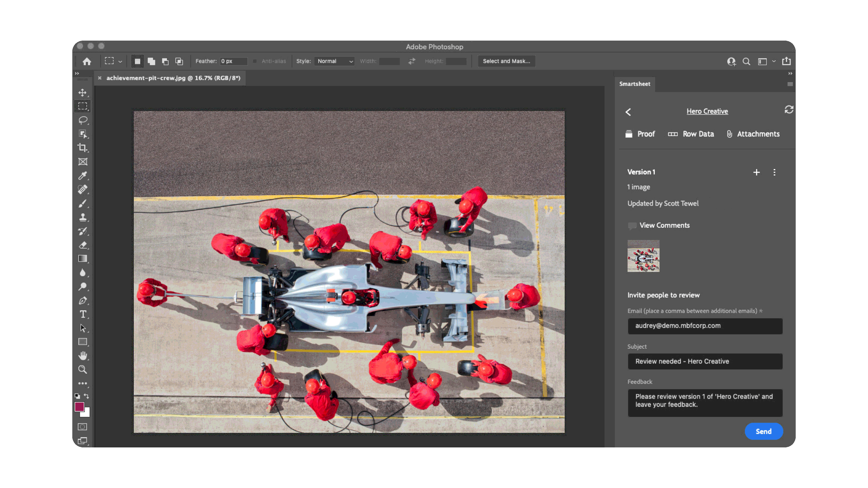Open the Hero Creative link
The image size is (868, 488).
[707, 112]
